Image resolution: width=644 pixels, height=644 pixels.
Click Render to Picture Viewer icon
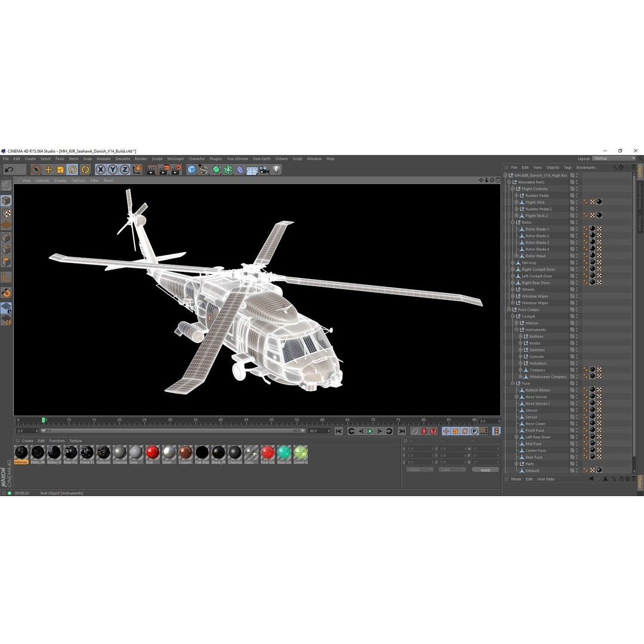point(164,169)
